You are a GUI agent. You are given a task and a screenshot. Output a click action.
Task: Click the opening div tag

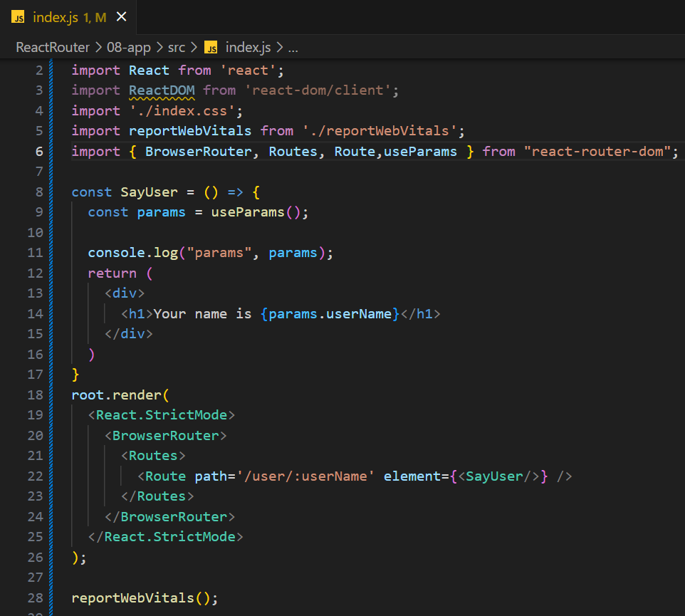click(125, 293)
